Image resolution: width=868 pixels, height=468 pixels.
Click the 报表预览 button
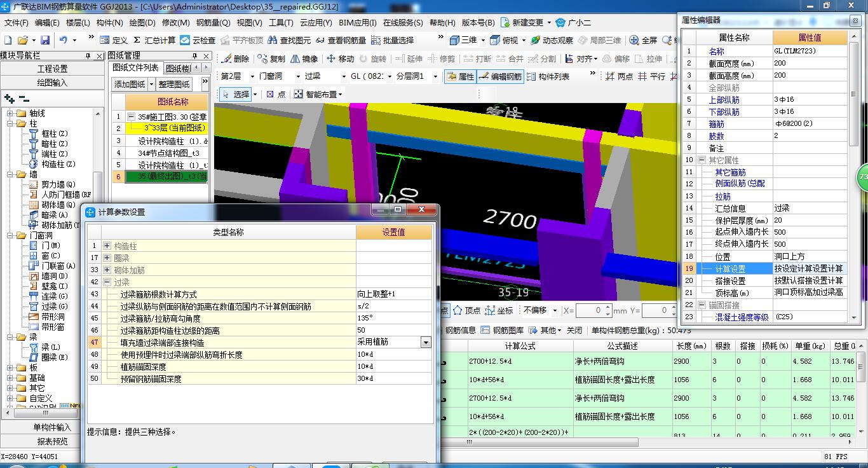(x=52, y=441)
